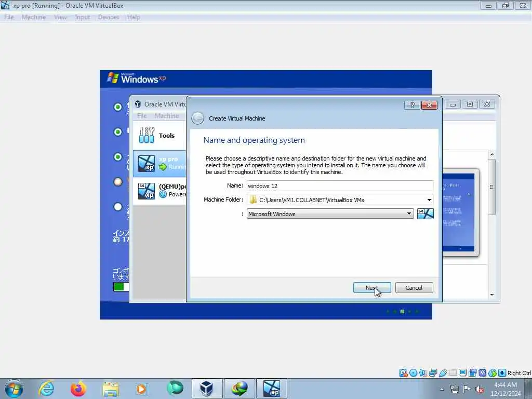This screenshot has width=532, height=399.
Task: Click the Right Ctrl host key label
Action: pyautogui.click(x=520, y=373)
